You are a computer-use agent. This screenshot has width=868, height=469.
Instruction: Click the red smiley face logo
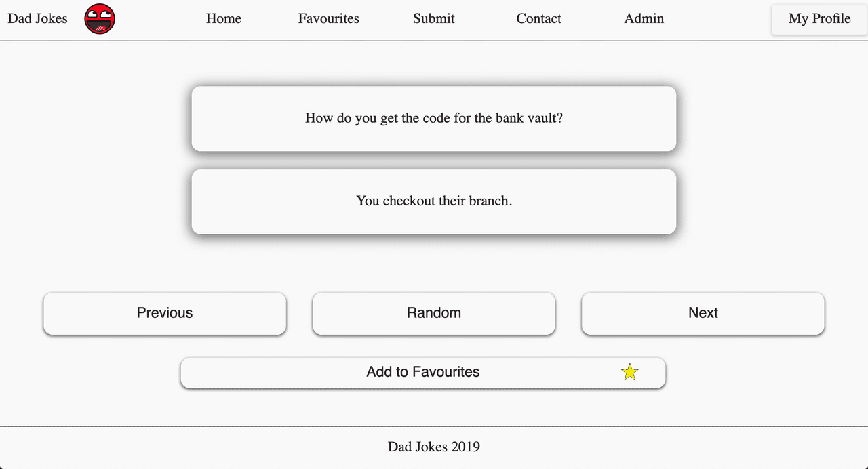pos(100,18)
